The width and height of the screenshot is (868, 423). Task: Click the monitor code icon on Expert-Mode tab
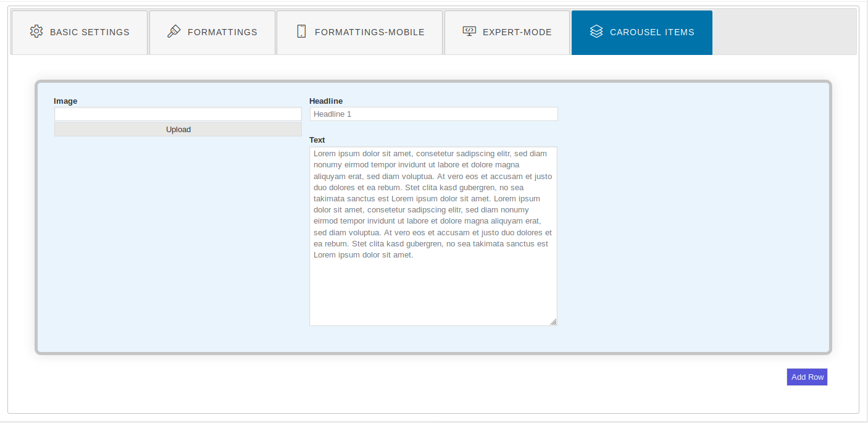click(469, 31)
